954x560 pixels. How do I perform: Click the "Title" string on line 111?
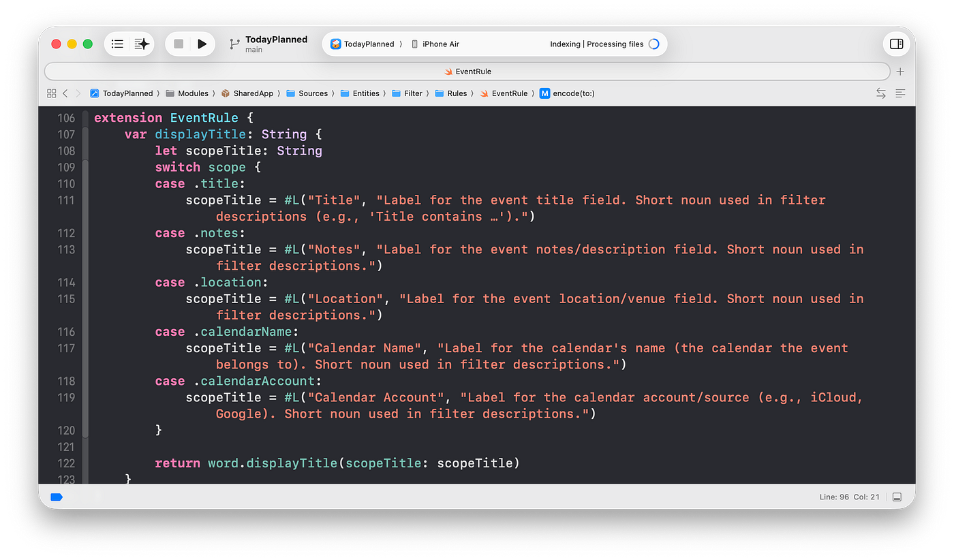coord(334,200)
